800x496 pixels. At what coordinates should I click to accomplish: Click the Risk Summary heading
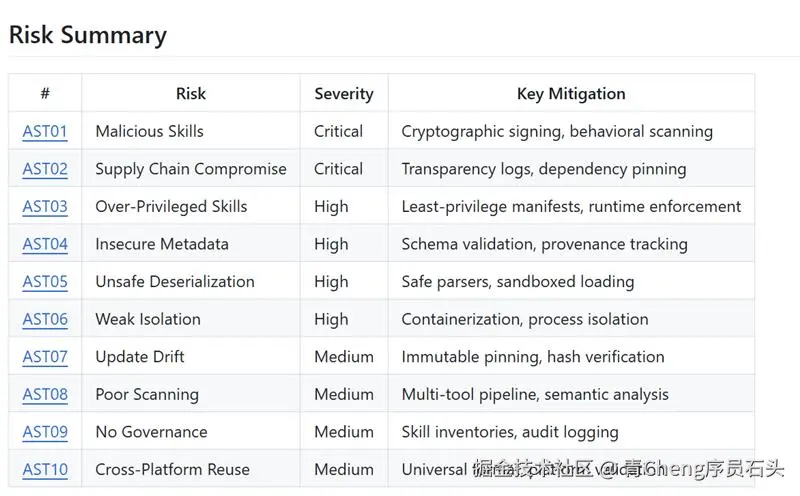[x=88, y=35]
